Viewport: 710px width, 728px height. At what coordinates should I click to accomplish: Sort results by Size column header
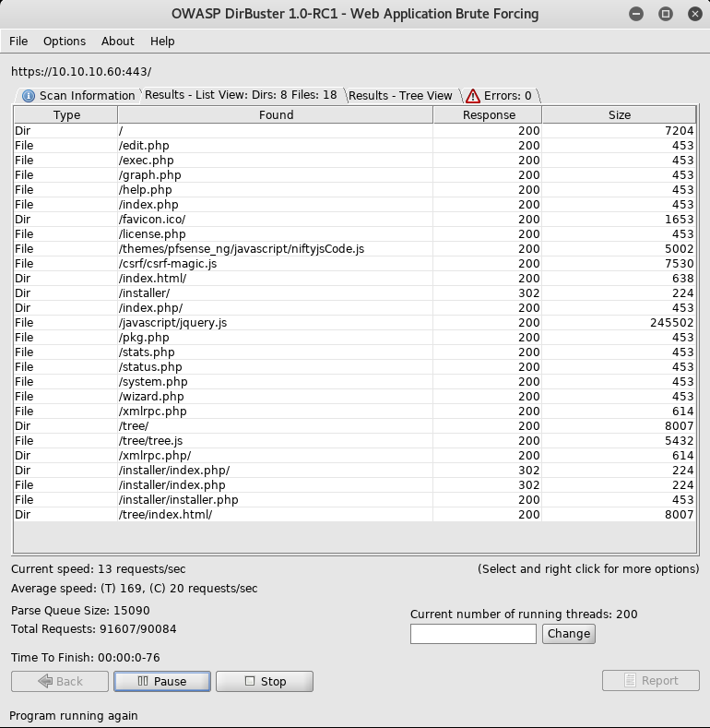[x=620, y=115]
